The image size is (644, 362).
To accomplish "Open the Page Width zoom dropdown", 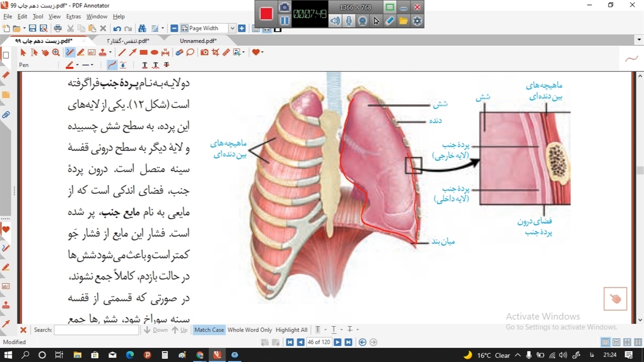I will pyautogui.click(x=232, y=29).
